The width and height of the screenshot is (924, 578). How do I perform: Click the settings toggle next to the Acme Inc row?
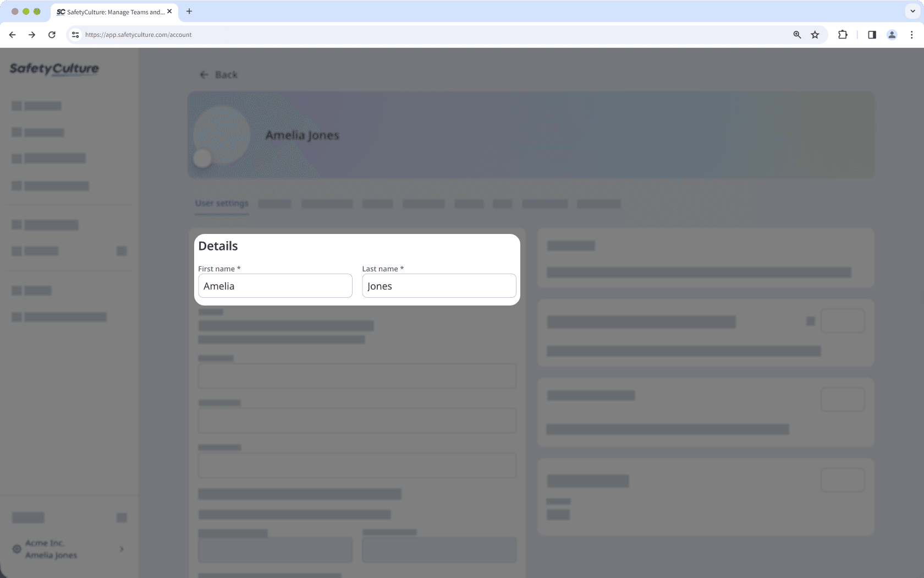[122, 517]
